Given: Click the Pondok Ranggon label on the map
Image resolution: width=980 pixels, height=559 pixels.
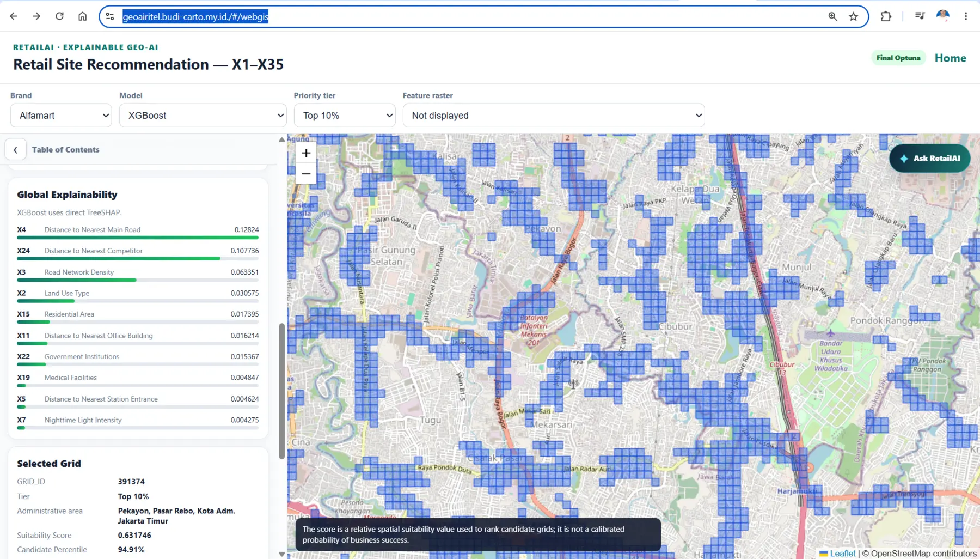Looking at the screenshot, I should [887, 320].
